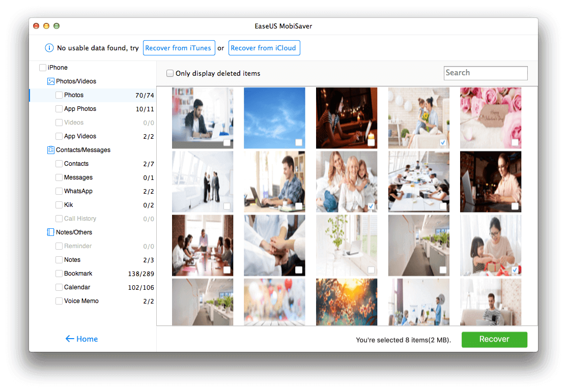Tick the WhatsApp checkbox
The image size is (567, 392).
click(x=59, y=191)
